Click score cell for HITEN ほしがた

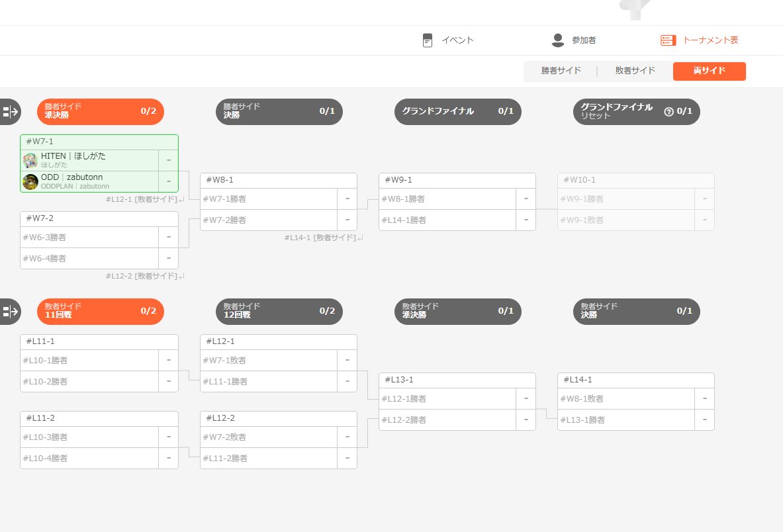click(x=169, y=160)
